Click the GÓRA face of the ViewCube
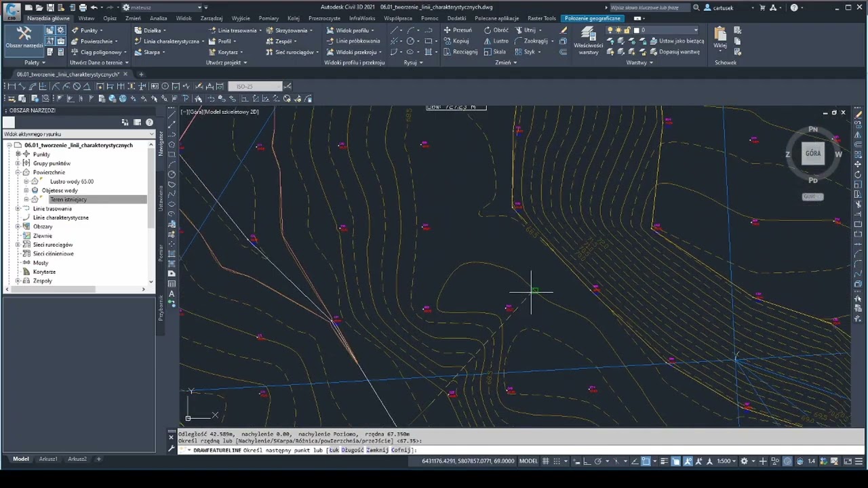Viewport: 868px width, 488px height. (x=813, y=154)
